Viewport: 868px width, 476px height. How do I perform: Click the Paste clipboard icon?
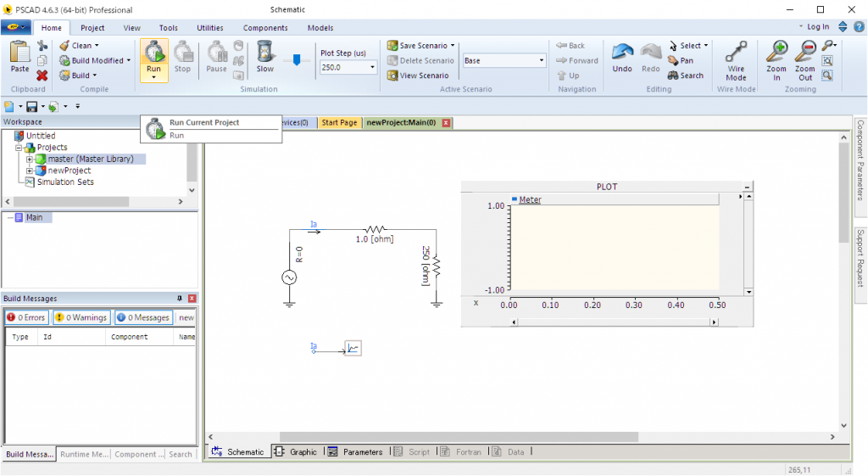(19, 53)
